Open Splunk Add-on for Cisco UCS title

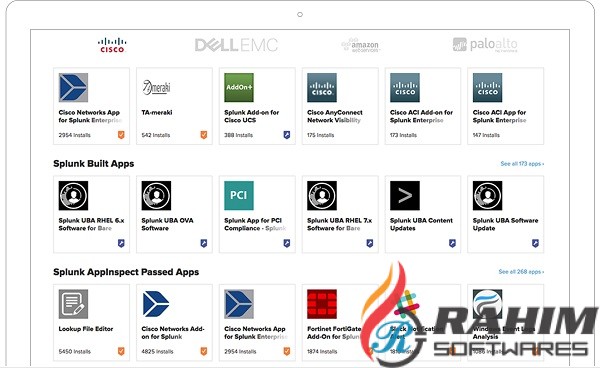click(252, 116)
